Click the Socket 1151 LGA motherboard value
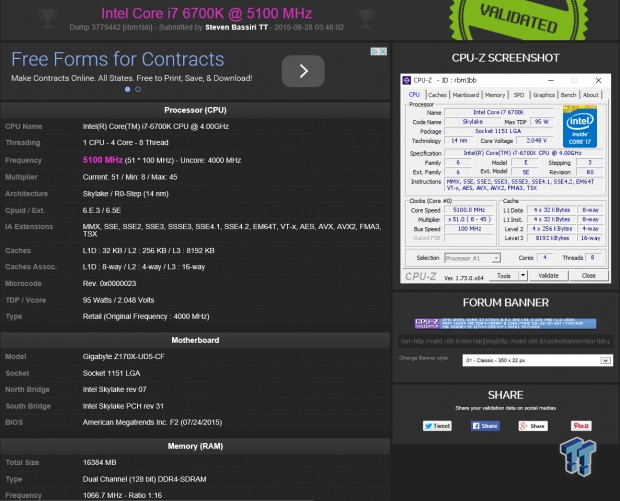This screenshot has width=620, height=501. click(112, 373)
